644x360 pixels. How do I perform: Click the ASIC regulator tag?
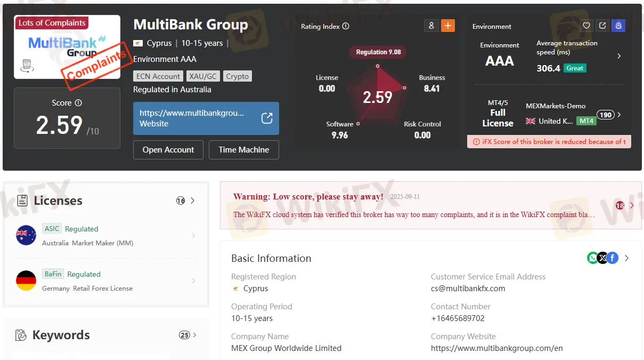click(x=52, y=229)
